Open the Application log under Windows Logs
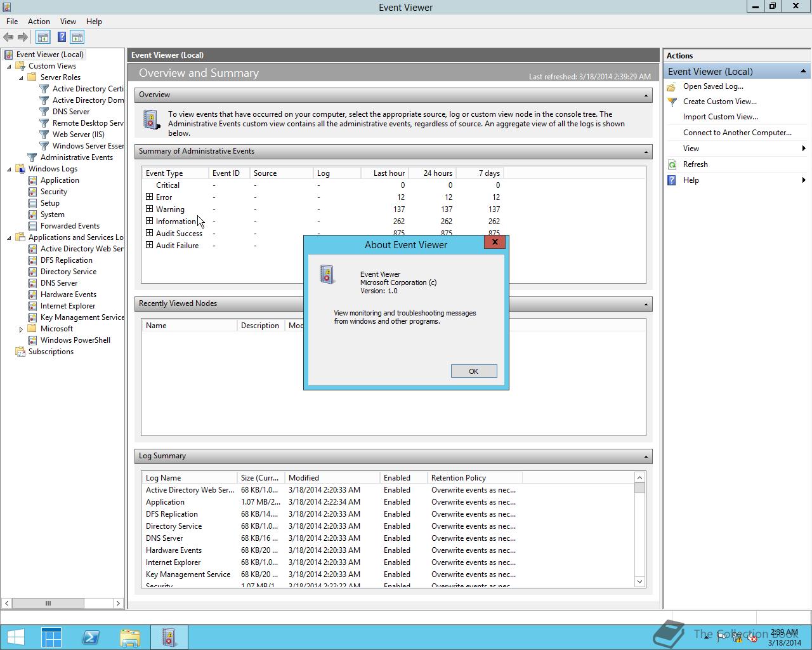Viewport: 812px width, 650px height. point(60,180)
